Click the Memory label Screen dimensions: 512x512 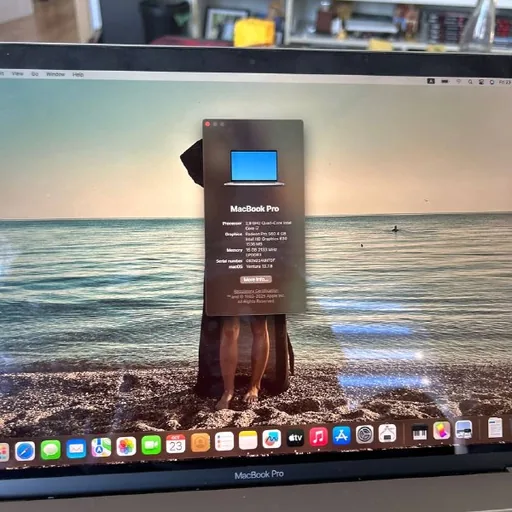point(234,250)
